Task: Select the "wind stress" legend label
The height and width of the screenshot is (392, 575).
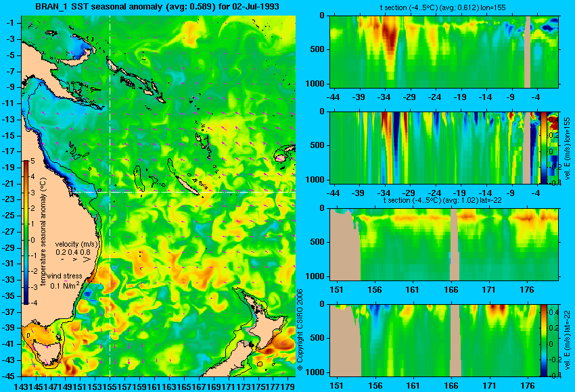Action: coord(64,276)
